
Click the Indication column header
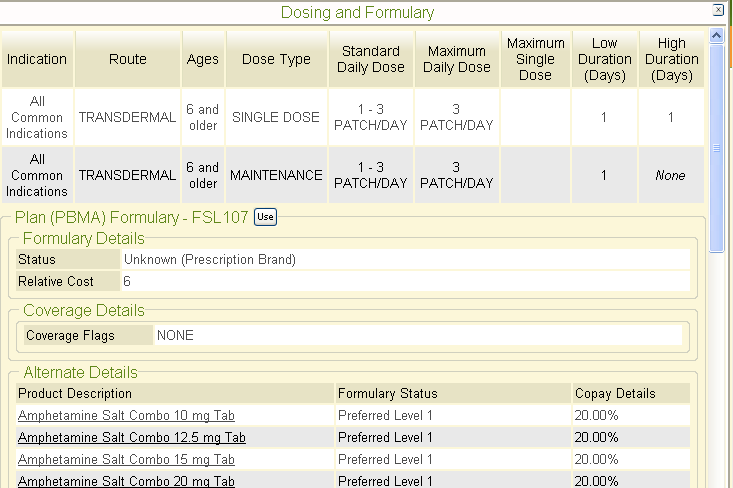click(x=37, y=59)
